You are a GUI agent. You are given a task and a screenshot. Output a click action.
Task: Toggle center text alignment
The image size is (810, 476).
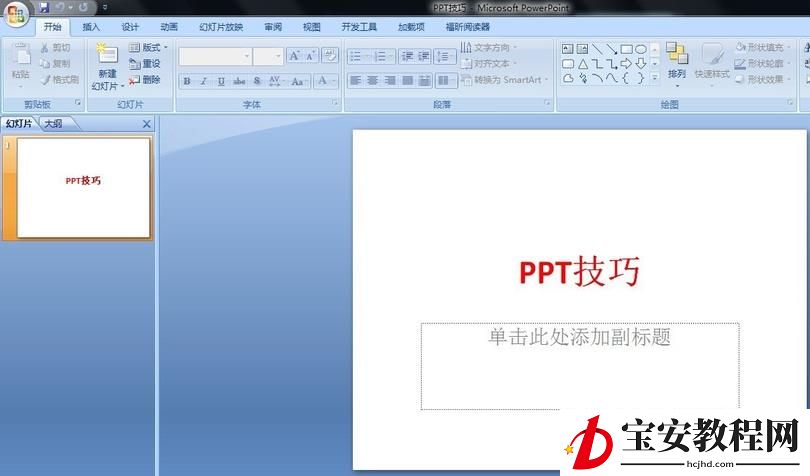tap(373, 81)
